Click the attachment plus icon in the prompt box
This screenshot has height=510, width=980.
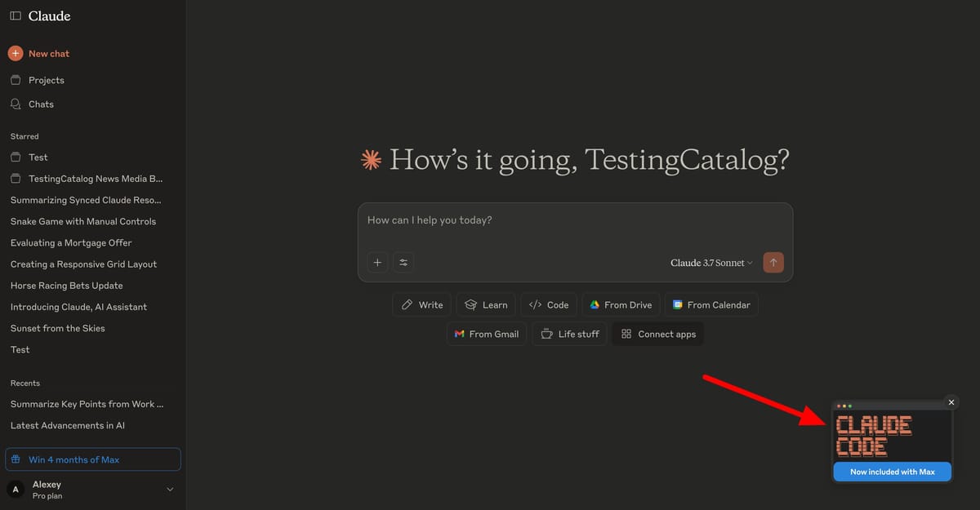pyautogui.click(x=377, y=263)
